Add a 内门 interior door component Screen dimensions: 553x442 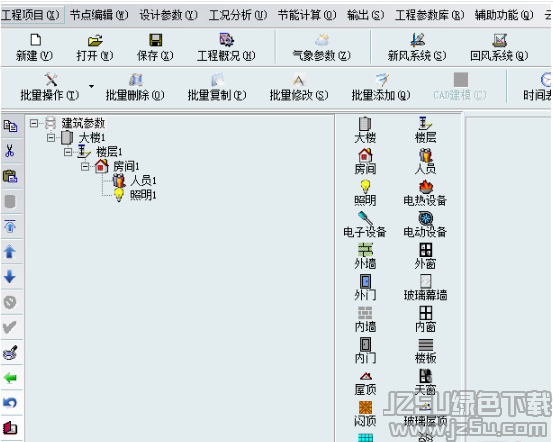365,351
